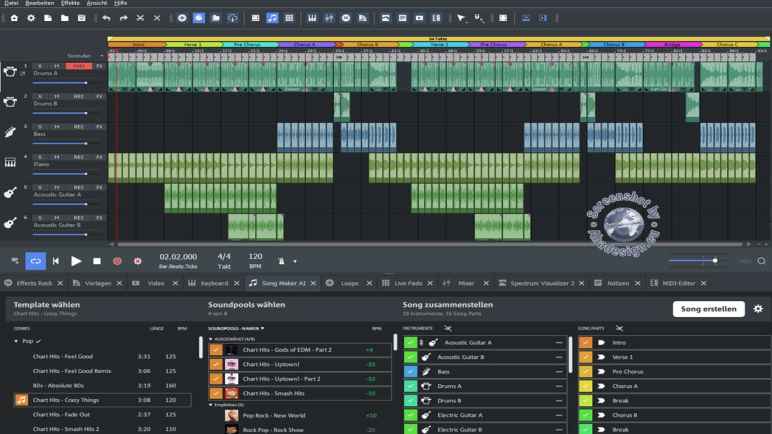
Task: Toggle the Bass instrument checkbox
Action: [411, 371]
